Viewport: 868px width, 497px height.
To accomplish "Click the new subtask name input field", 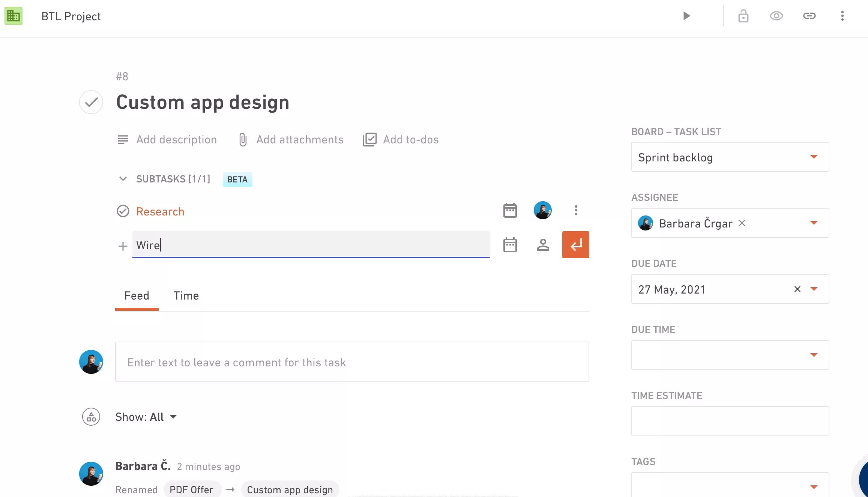I will [x=311, y=245].
